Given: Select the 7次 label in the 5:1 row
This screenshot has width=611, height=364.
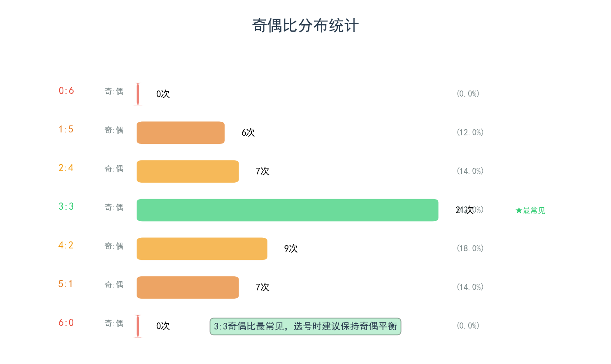Looking at the screenshot, I should [x=263, y=287].
